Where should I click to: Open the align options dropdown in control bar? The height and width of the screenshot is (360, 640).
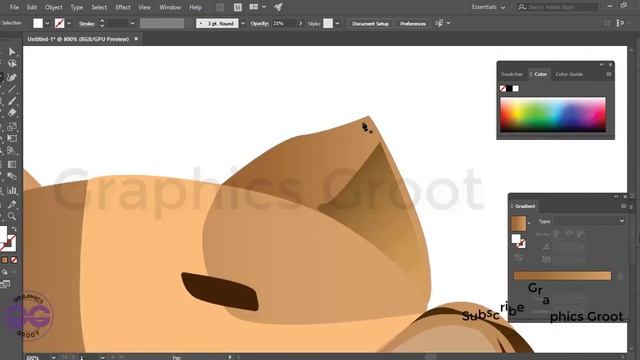pyautogui.click(x=449, y=23)
